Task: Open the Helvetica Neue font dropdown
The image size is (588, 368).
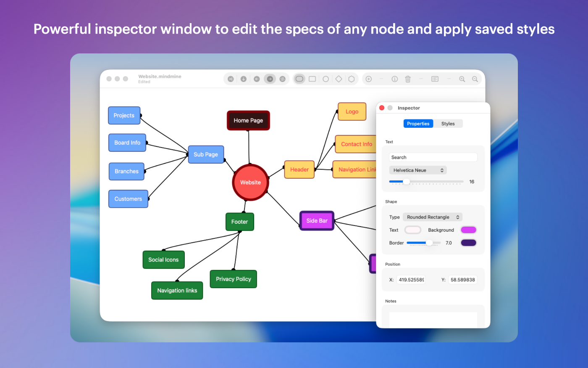Action: click(417, 170)
